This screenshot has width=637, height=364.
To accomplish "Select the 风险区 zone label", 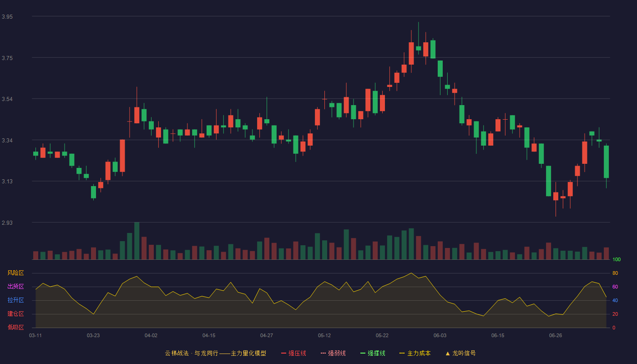I will coord(15,273).
